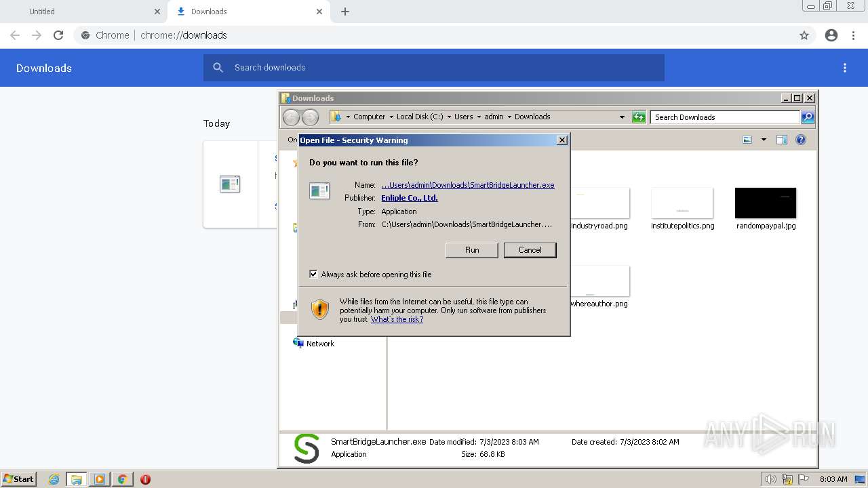This screenshot has height=488, width=868.
Task: Click the application icon in the warning dialog
Action: click(319, 191)
